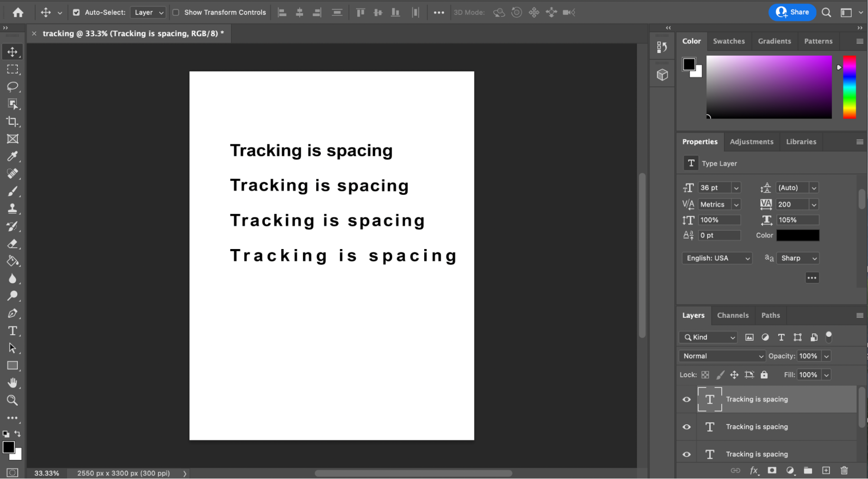Switch to the Channels tab

pos(733,314)
